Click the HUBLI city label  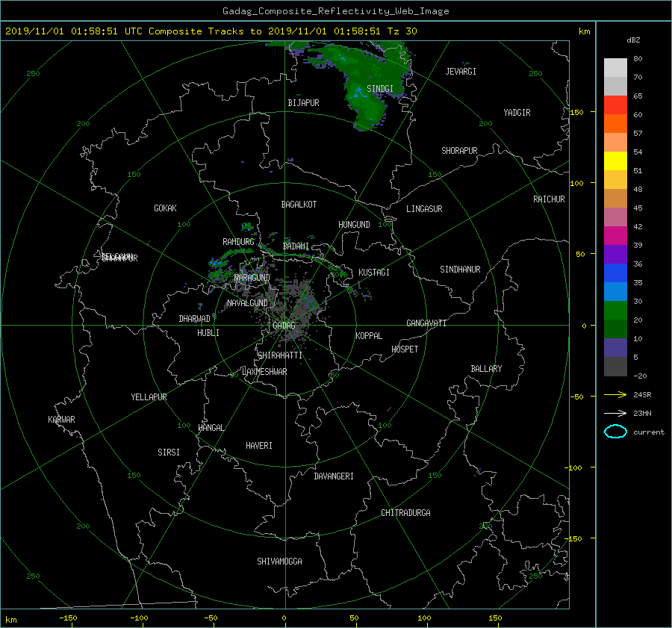point(208,333)
